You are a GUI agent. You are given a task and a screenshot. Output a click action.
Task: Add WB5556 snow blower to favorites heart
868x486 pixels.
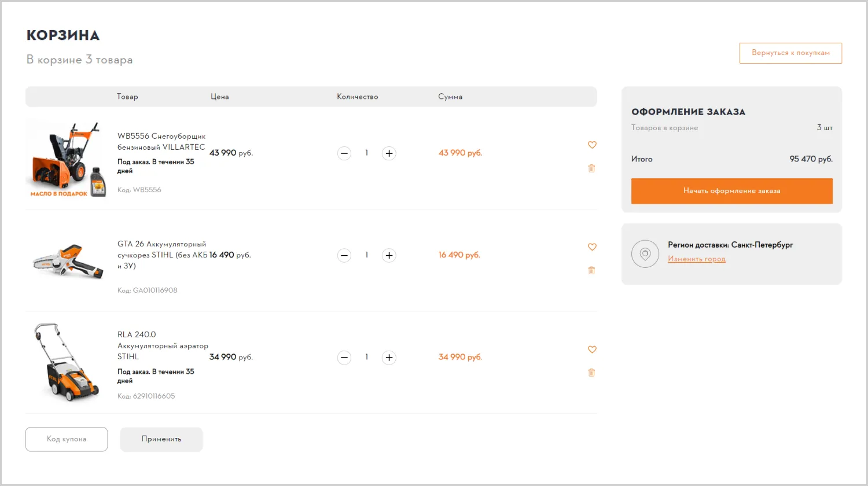tap(592, 145)
